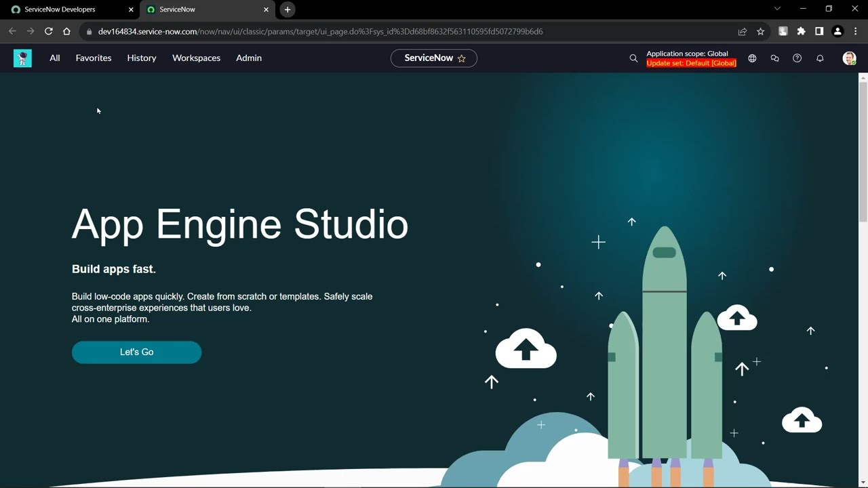Open the Workspaces menu
The height and width of the screenshot is (488, 868).
click(x=196, y=58)
